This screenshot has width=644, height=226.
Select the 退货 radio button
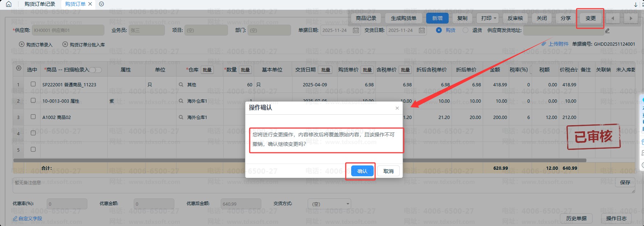[466, 30]
